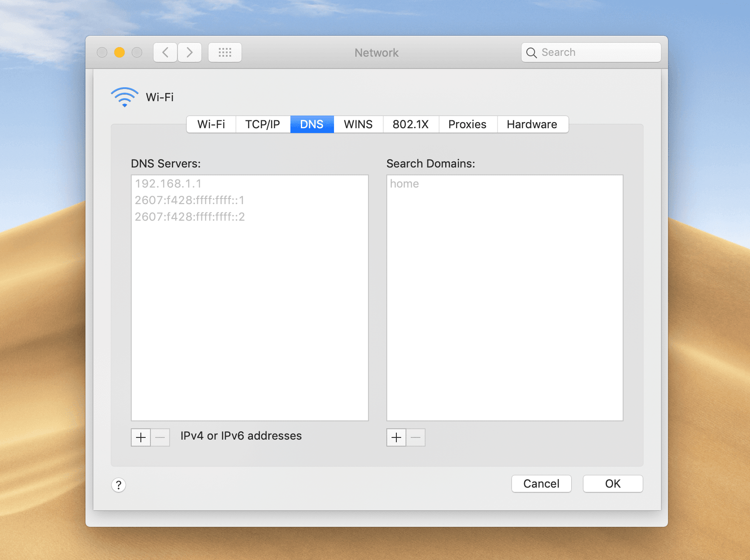The image size is (750, 560).
Task: Add a search domain with the plus button
Action: (x=395, y=437)
